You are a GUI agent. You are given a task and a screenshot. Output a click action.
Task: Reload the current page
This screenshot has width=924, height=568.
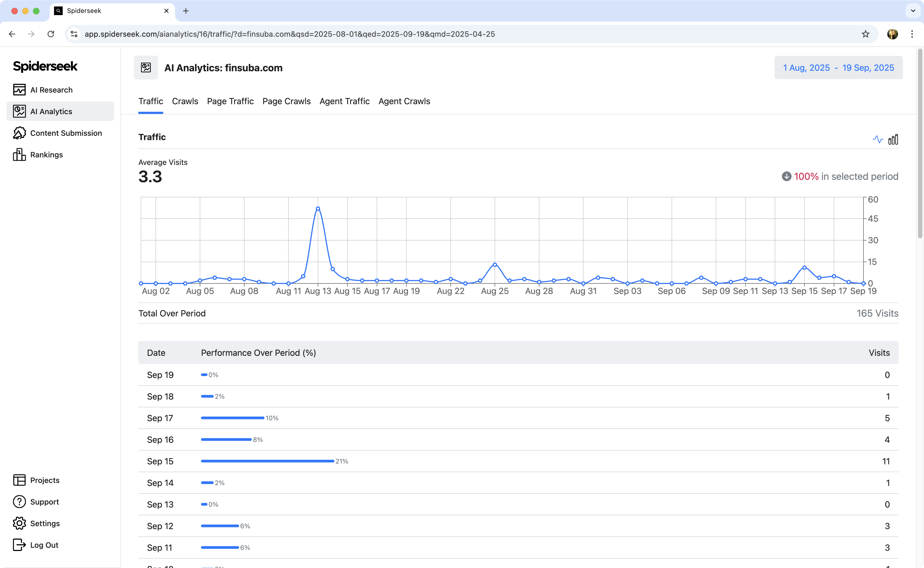(x=51, y=34)
